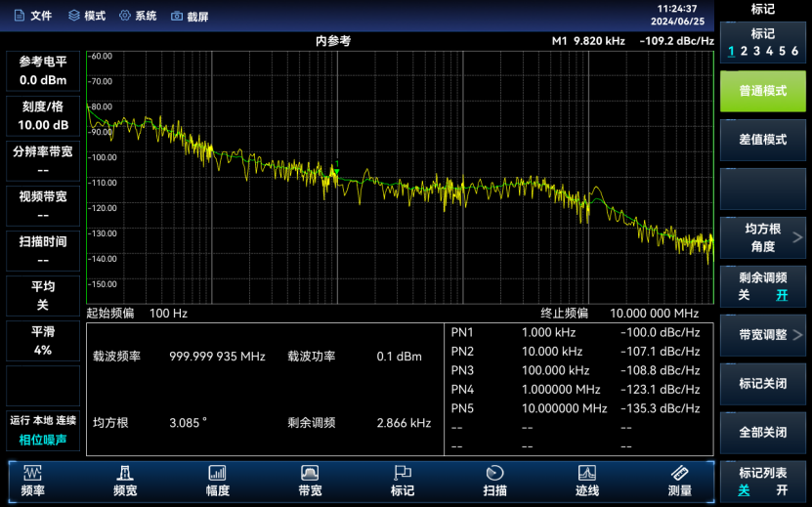Open the 刻度/格 scale setting
812x507 pixels.
point(42,116)
